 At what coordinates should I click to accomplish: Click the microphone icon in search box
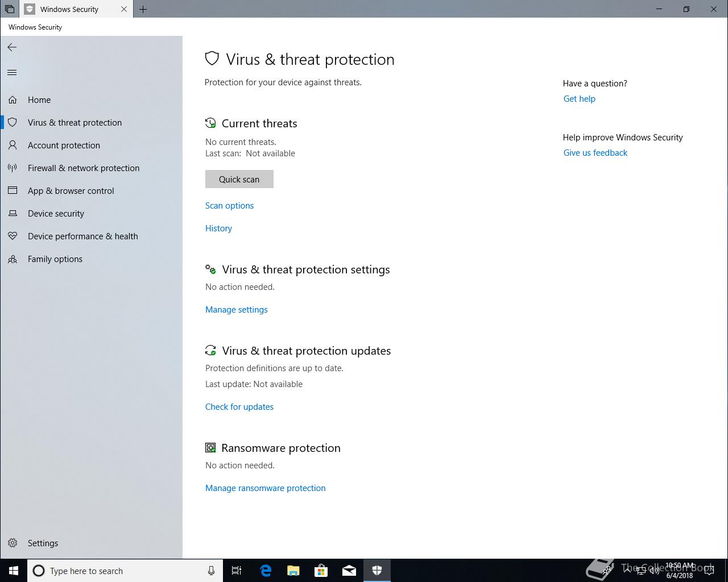tap(211, 571)
